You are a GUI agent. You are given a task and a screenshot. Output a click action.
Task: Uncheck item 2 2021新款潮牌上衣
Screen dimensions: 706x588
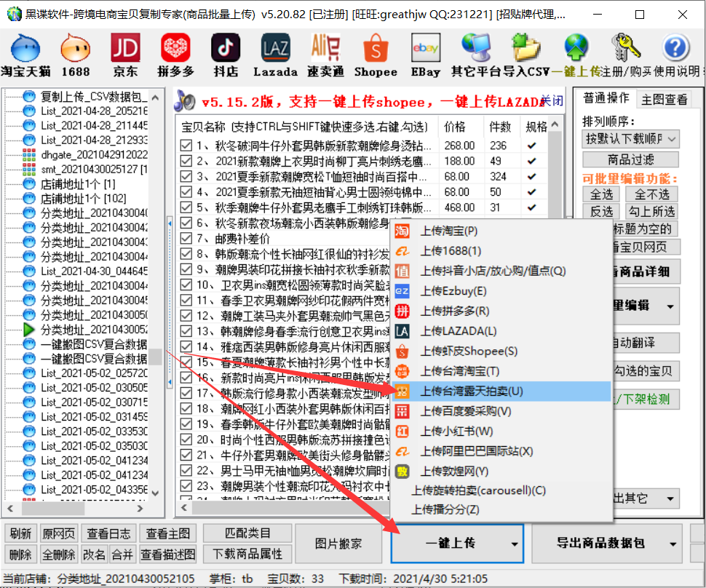pyautogui.click(x=186, y=161)
